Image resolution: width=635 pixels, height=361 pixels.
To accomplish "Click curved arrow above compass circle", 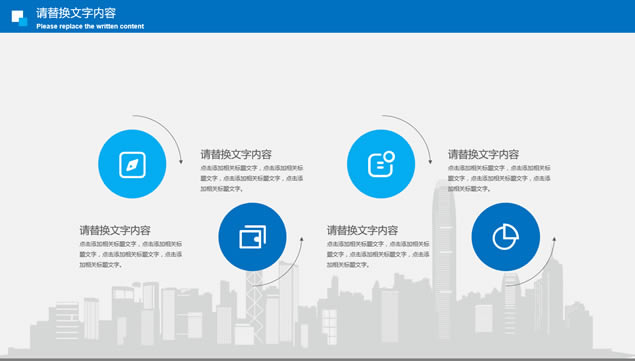I will [x=158, y=139].
